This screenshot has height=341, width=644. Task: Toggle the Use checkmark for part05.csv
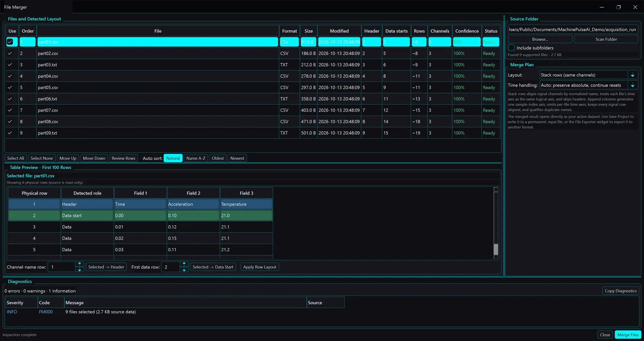click(10, 88)
